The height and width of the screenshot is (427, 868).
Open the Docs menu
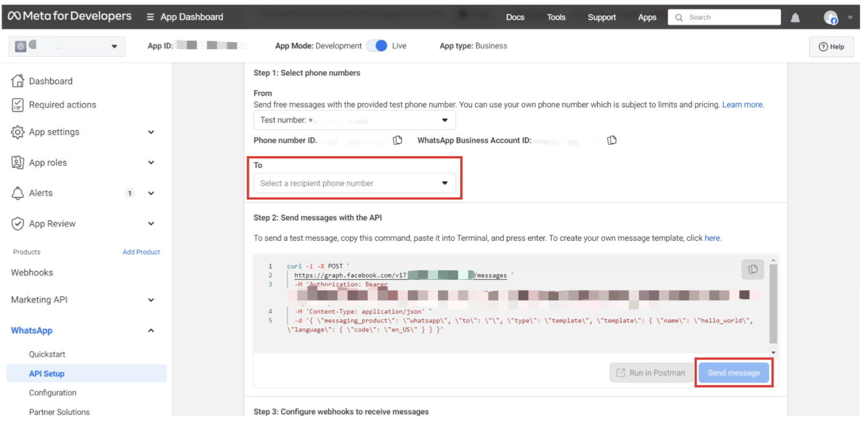(515, 17)
